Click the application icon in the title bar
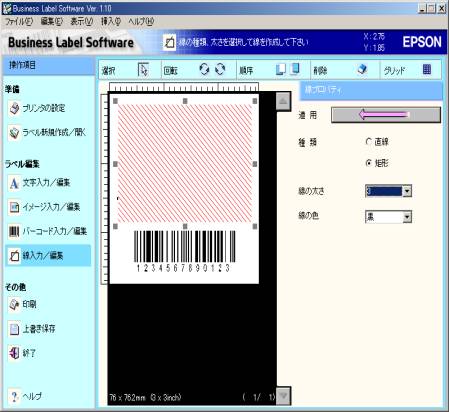449x412 pixels. point(7,8)
